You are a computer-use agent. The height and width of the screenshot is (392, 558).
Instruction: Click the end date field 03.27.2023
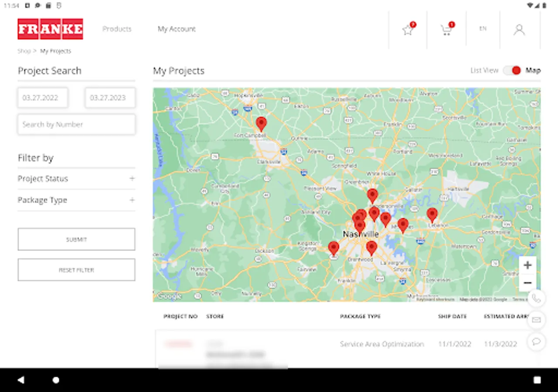(x=110, y=98)
